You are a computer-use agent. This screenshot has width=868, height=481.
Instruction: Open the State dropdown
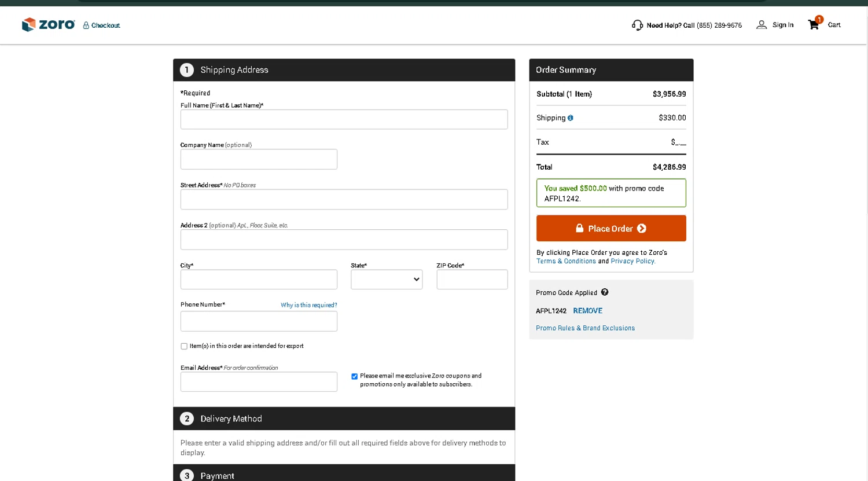pos(387,280)
